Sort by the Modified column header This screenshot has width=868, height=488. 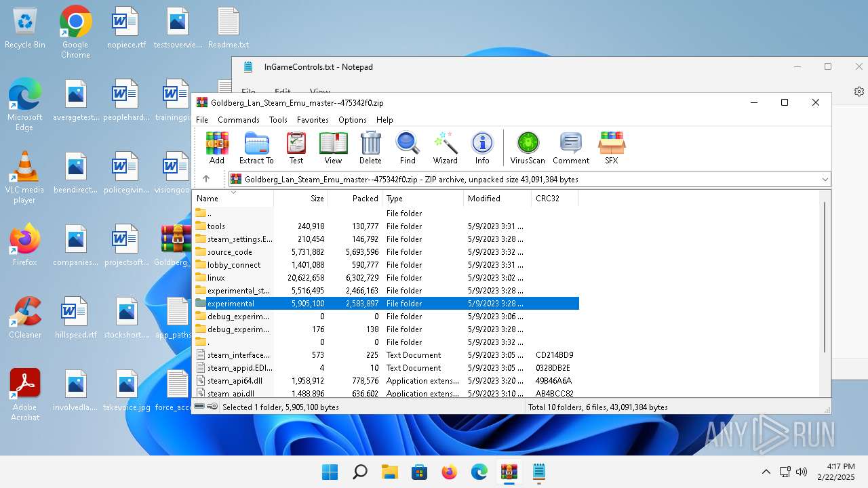click(498, 199)
